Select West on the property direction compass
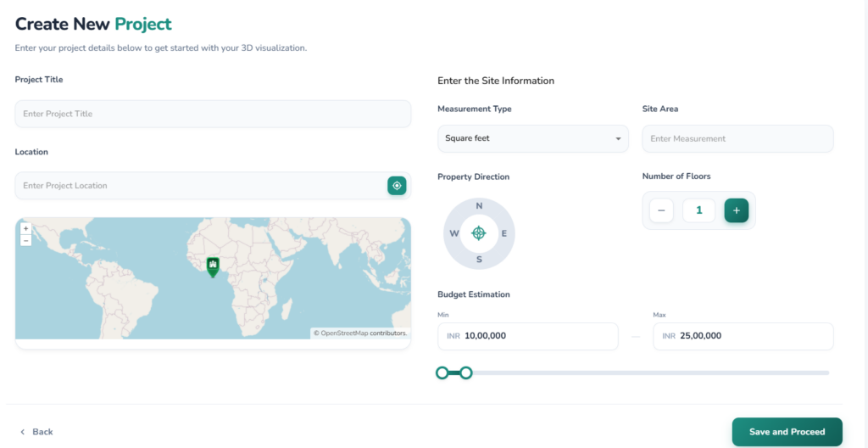 coord(454,233)
